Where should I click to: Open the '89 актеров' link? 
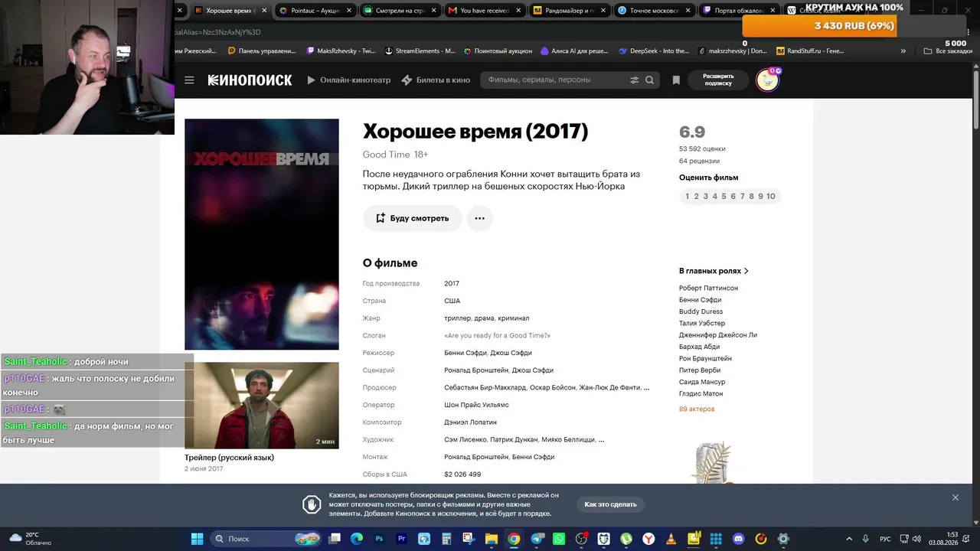pyautogui.click(x=697, y=409)
